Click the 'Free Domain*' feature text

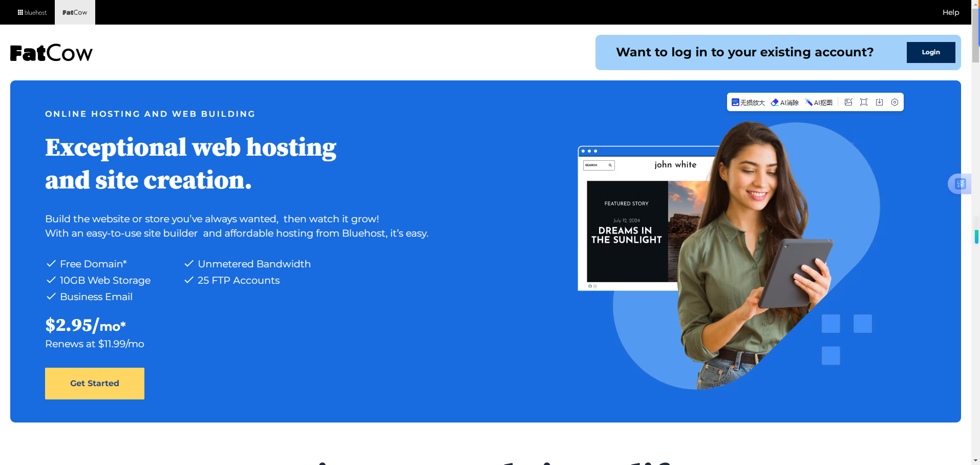[93, 264]
